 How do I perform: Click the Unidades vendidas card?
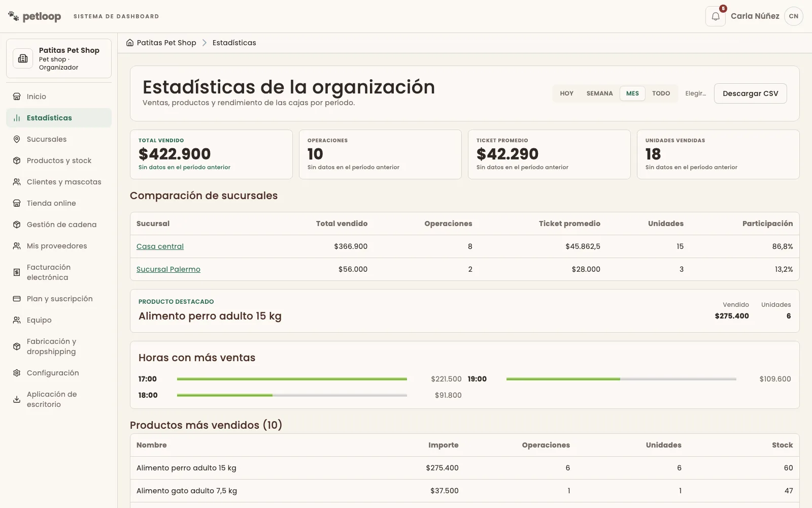click(x=718, y=154)
